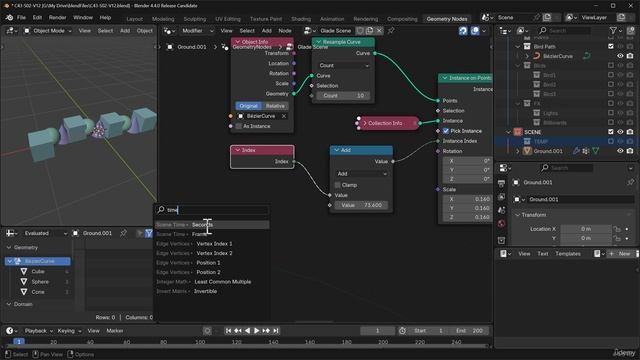This screenshot has width=640, height=360.
Task: Pin the properties editor context
Action: (631, 182)
